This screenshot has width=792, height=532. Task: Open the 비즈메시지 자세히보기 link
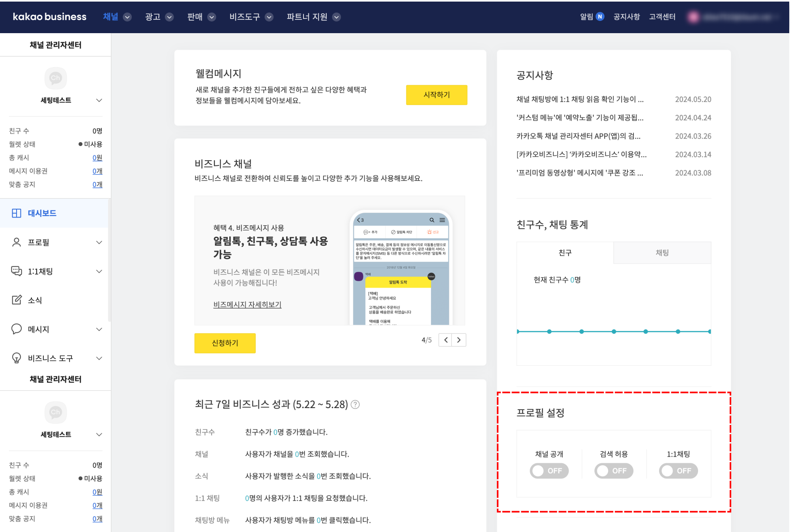(247, 305)
